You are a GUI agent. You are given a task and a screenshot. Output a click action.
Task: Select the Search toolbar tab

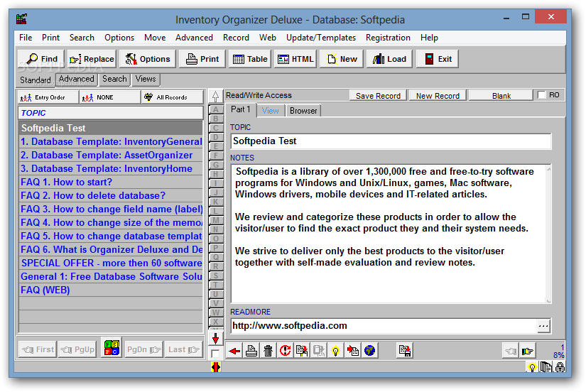pos(114,80)
